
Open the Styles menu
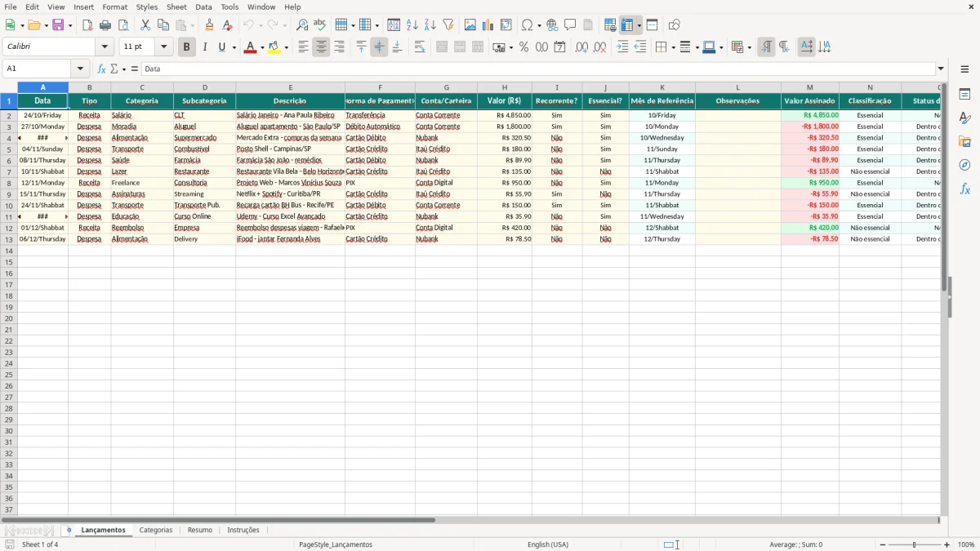pyautogui.click(x=146, y=7)
